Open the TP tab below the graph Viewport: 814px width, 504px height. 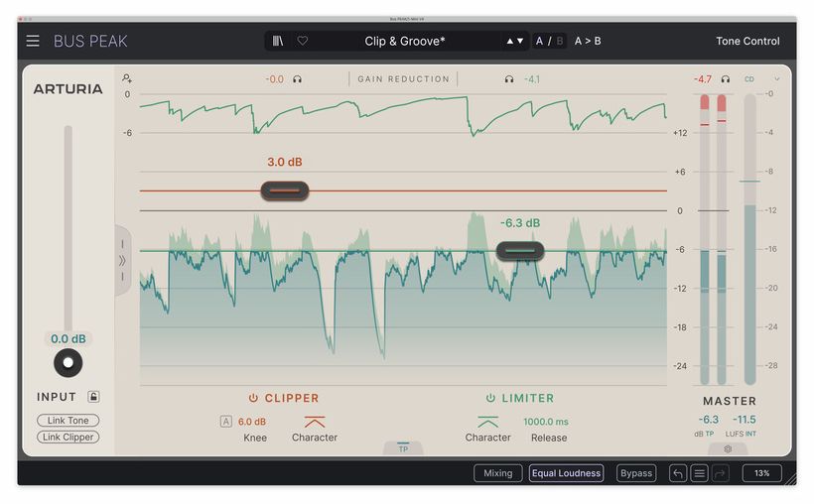coord(403,447)
